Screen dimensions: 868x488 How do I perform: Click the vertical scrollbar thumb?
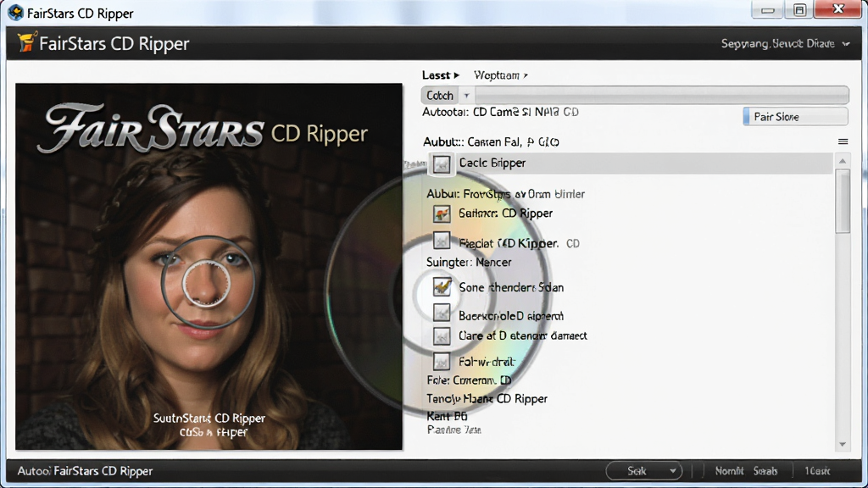pos(843,201)
